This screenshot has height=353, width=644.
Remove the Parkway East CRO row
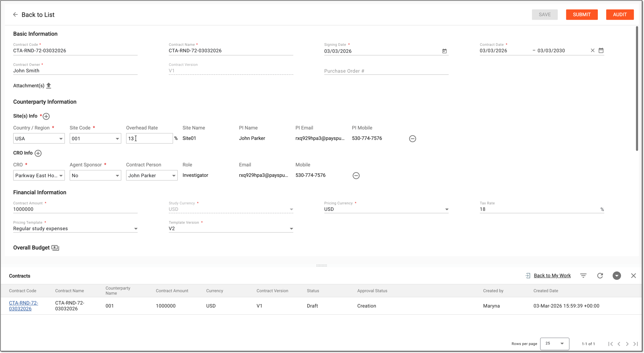(x=356, y=176)
